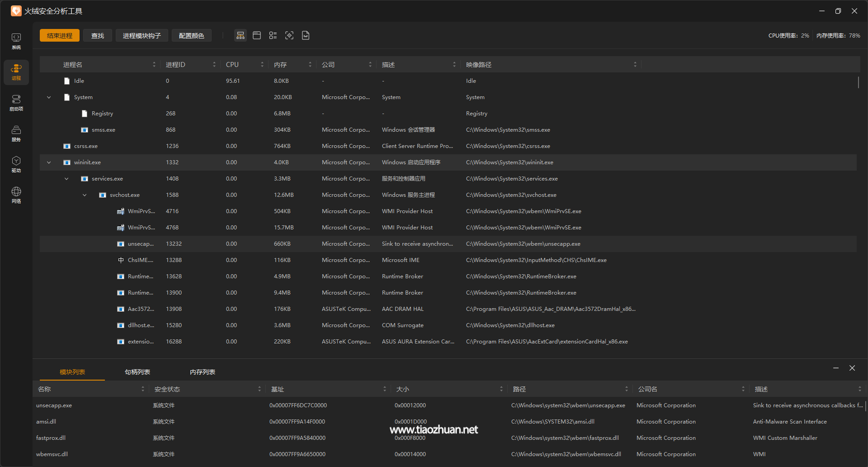
Task: Click the 描述 column header
Action: coord(419,65)
